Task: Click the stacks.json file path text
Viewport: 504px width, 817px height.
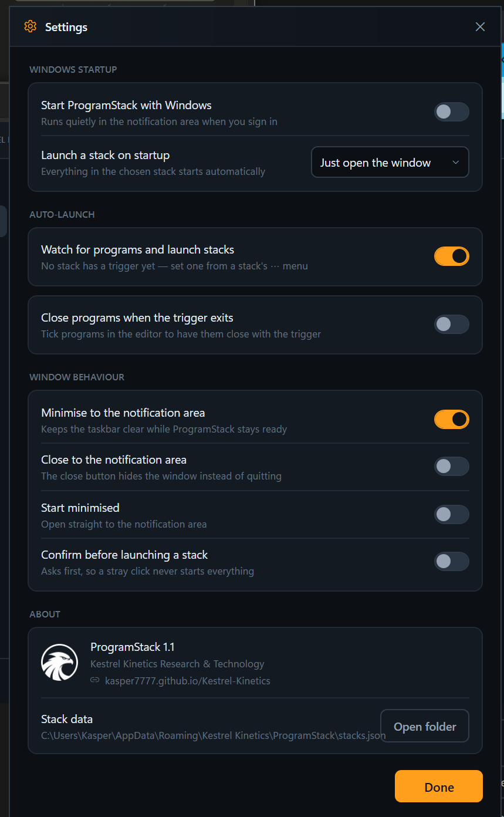Action: click(x=214, y=735)
